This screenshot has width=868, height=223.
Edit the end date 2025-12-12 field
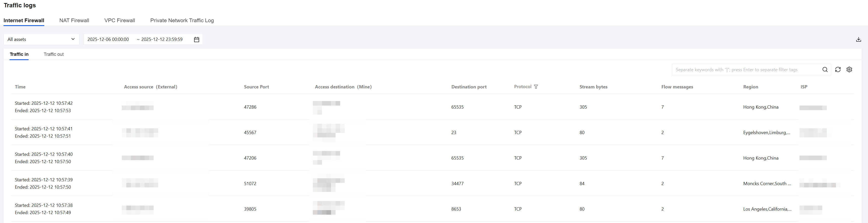click(x=162, y=39)
